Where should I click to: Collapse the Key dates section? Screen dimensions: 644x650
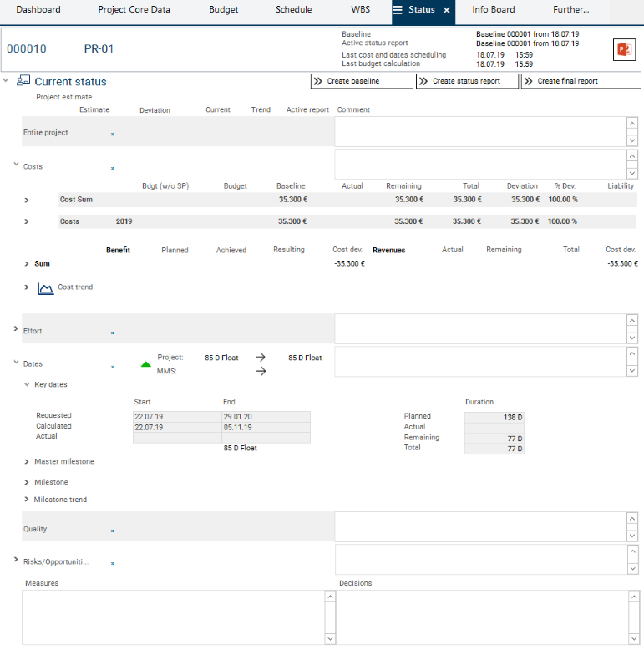(x=26, y=385)
